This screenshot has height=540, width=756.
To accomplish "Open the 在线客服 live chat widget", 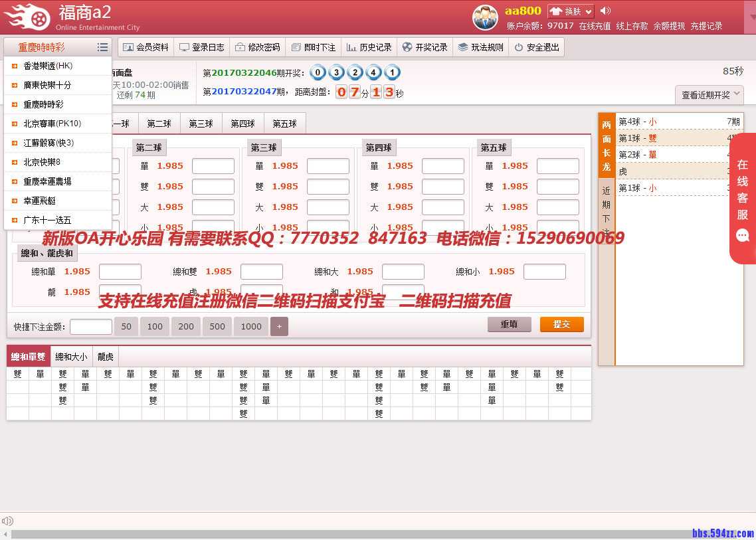I will click(x=742, y=199).
